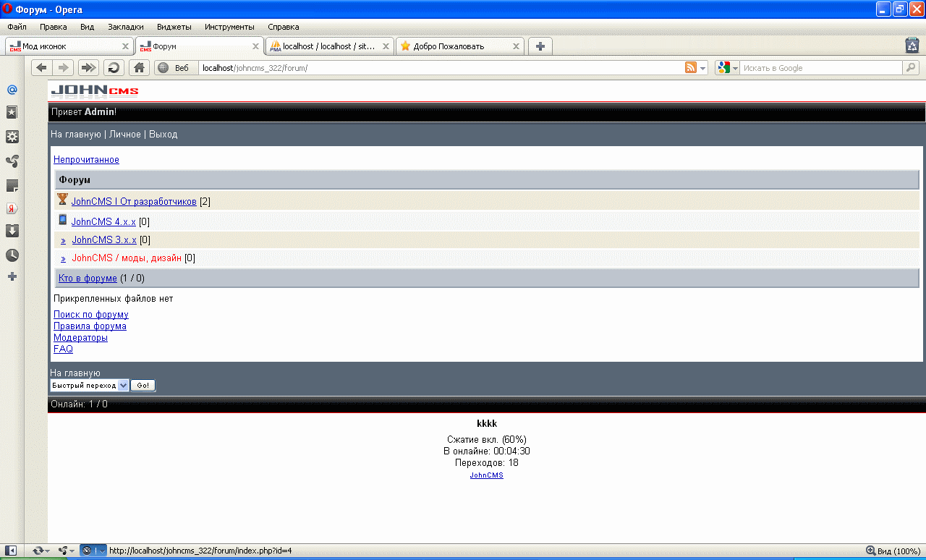Image resolution: width=926 pixels, height=560 pixels.
Task: Click the trophy icon beside JohnCMS developers
Action: point(62,199)
